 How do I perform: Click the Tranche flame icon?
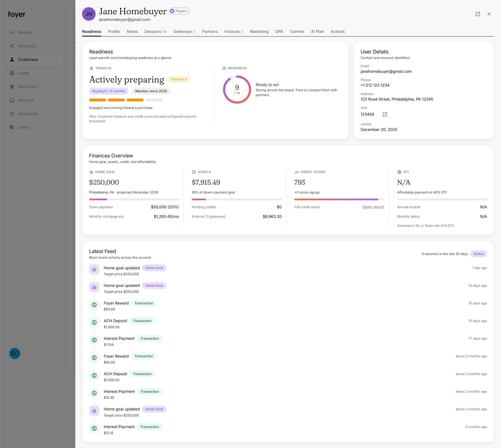(91, 68)
